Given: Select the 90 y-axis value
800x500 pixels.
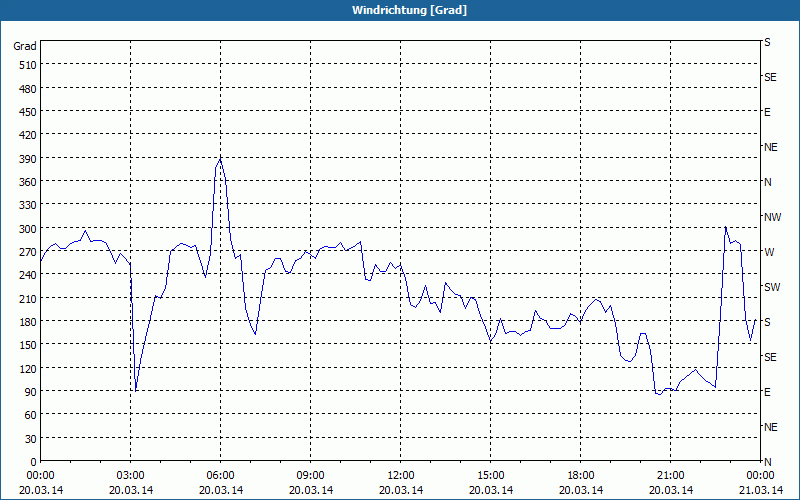Looking at the screenshot, I should pos(31,392).
